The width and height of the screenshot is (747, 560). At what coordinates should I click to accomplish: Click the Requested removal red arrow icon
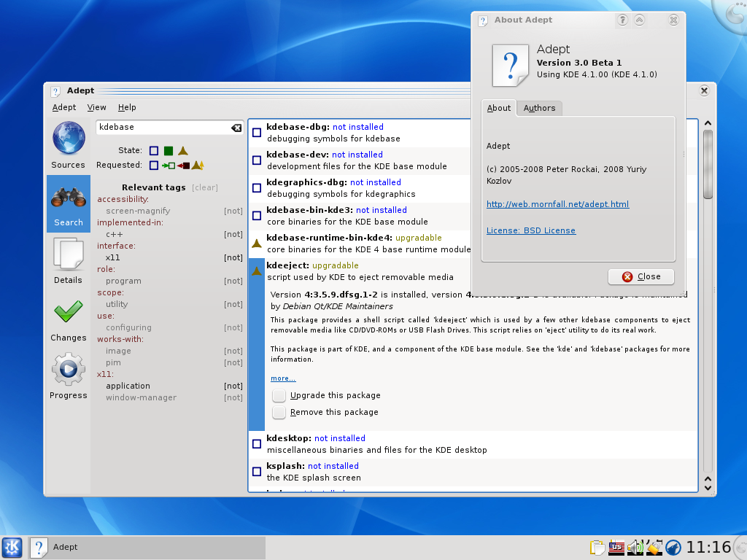[183, 166]
